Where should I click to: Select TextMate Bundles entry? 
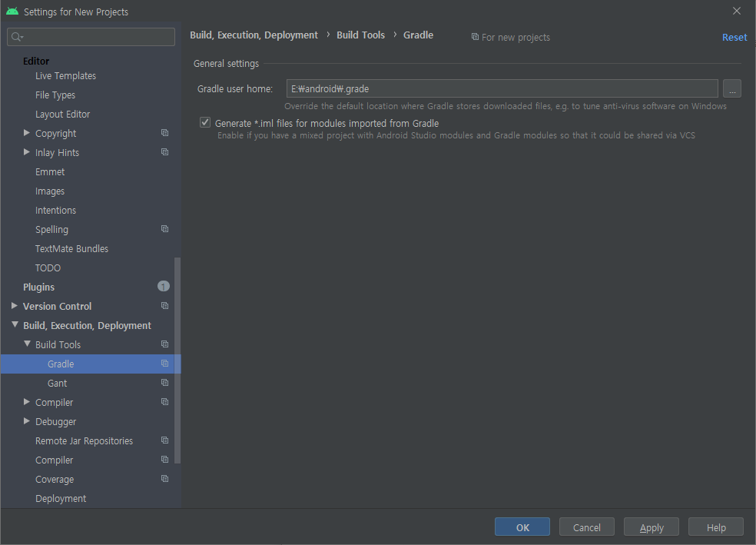(x=72, y=249)
